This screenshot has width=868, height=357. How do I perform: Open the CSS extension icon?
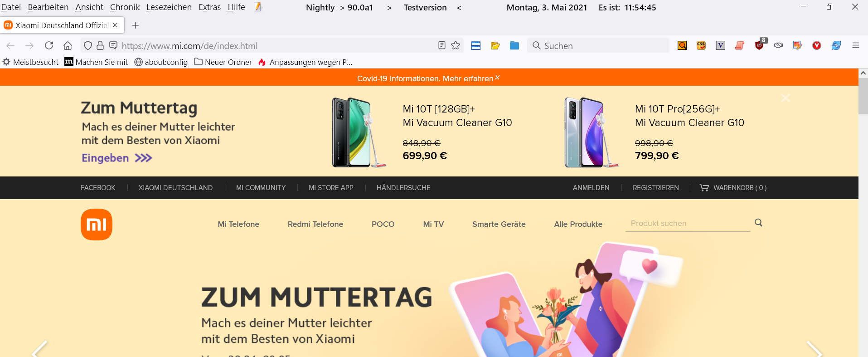coord(701,45)
